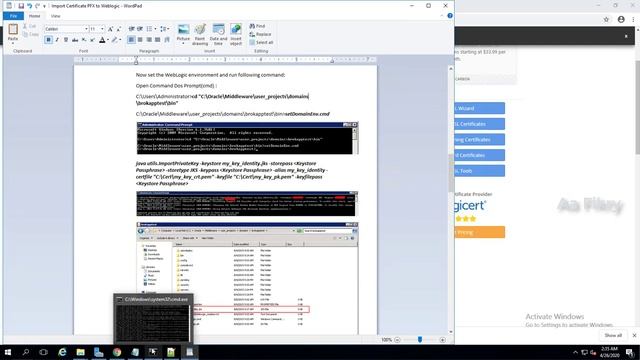Apply Subscript formatting

tap(84, 40)
